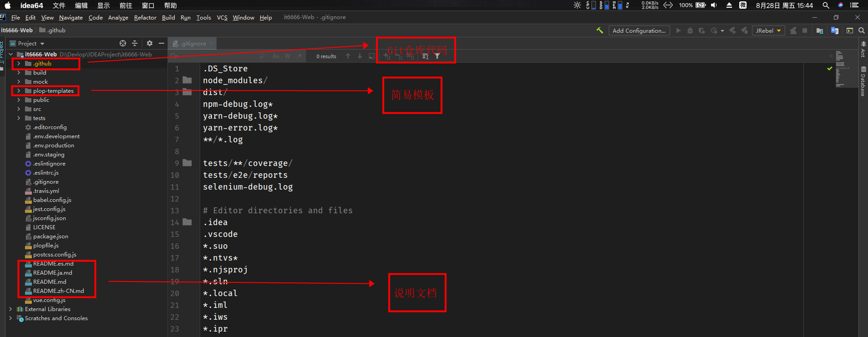Open the Database tool window

863,81
